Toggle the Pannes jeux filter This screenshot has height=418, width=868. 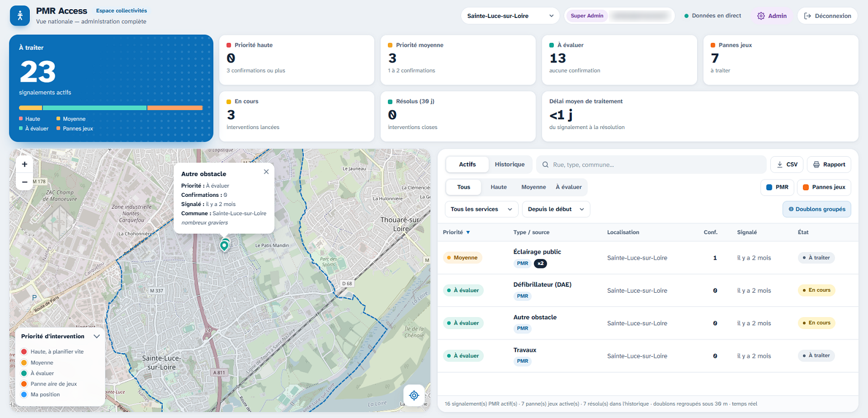pyautogui.click(x=824, y=187)
